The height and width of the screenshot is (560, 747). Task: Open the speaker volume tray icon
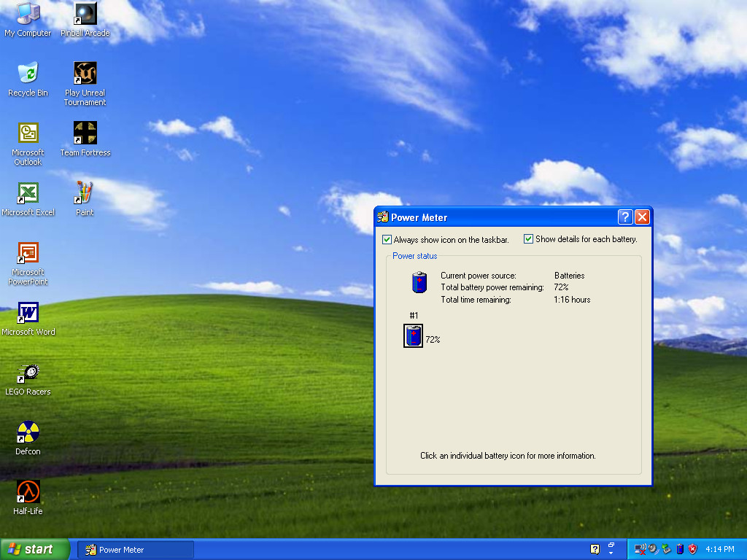(653, 549)
